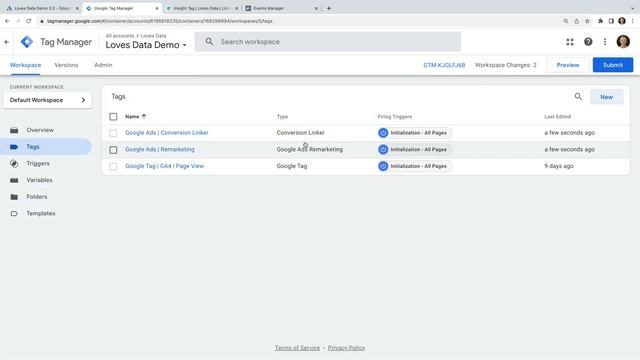
Task: Click the Submit button
Action: coord(613,65)
